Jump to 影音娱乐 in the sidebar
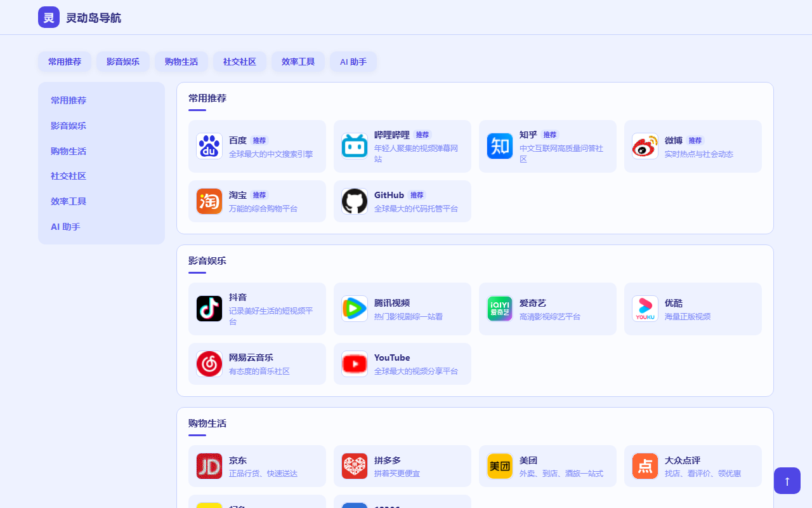This screenshot has width=812, height=508. (x=101, y=126)
